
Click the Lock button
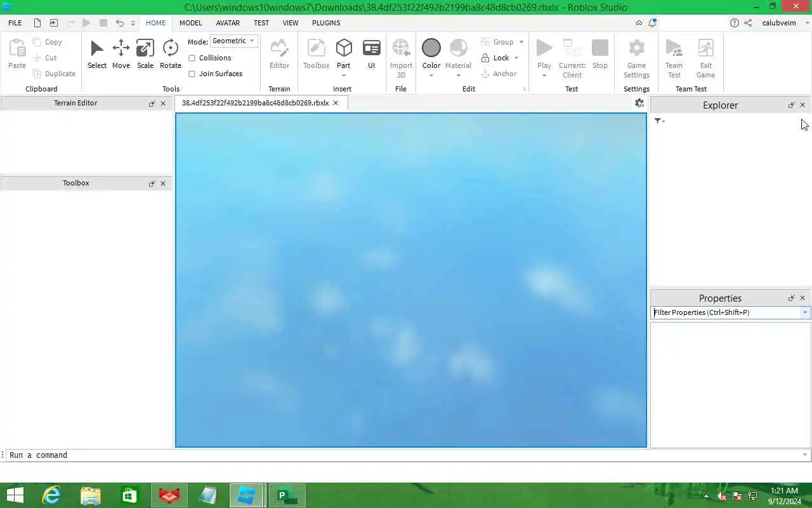pos(495,58)
